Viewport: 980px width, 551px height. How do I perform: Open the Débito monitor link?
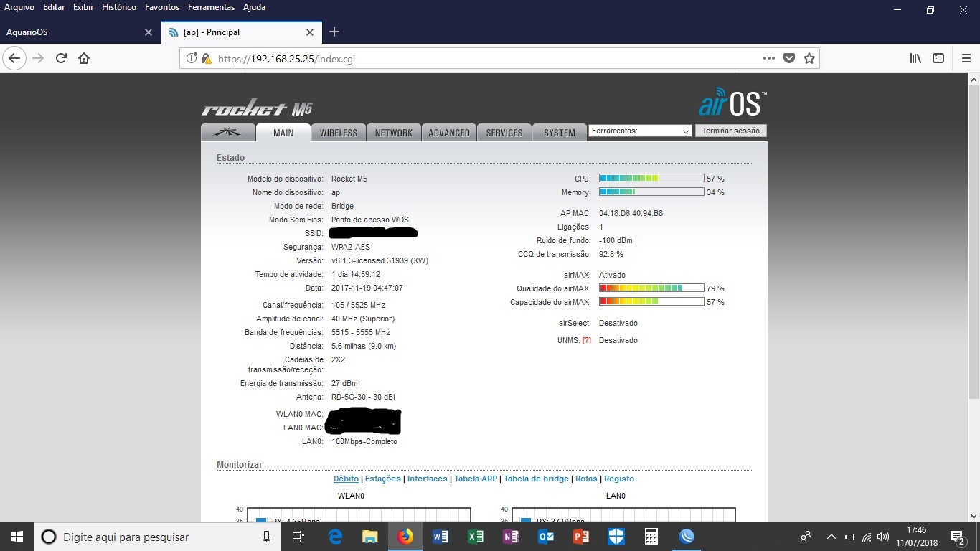(346, 479)
